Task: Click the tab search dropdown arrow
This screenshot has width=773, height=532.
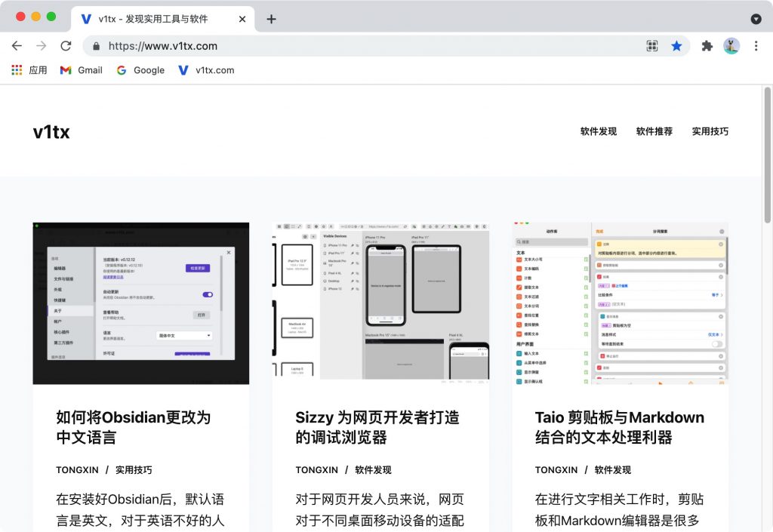Action: [756, 19]
